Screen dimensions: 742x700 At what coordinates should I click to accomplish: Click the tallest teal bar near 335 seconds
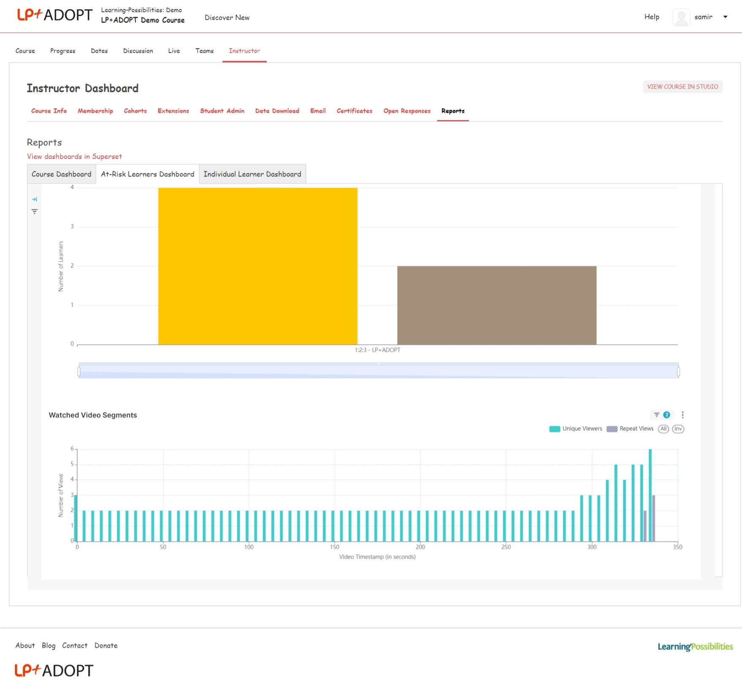pyautogui.click(x=650, y=495)
